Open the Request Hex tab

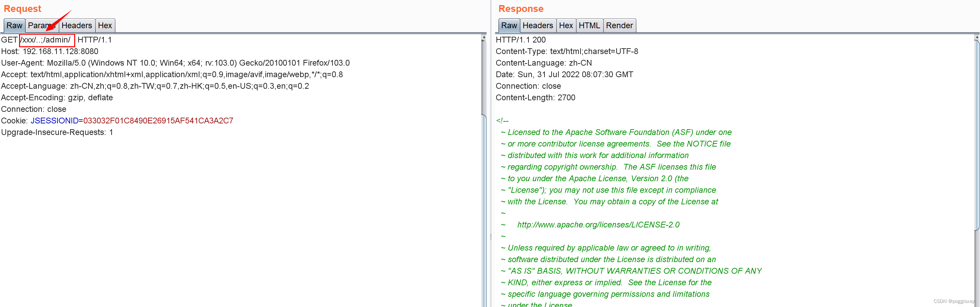click(x=105, y=25)
